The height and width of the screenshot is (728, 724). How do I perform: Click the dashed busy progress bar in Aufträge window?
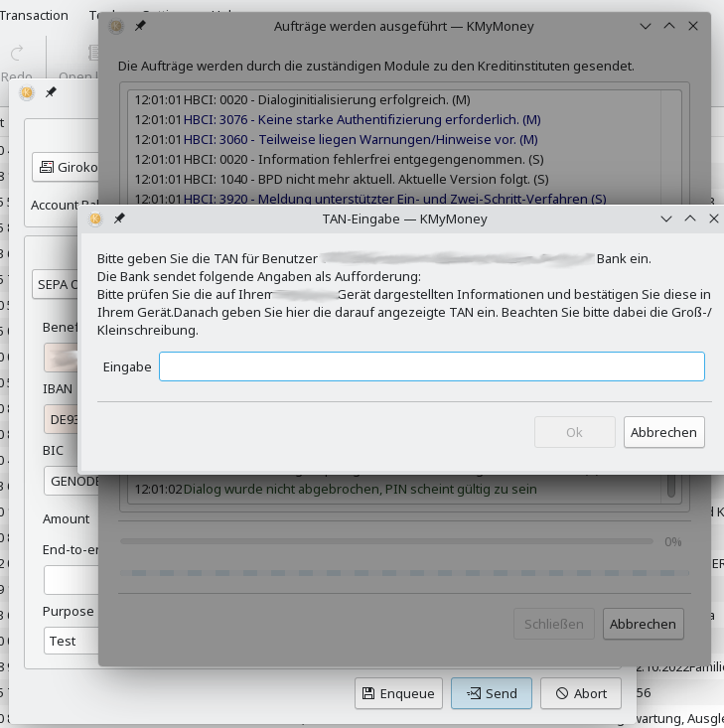[404, 573]
